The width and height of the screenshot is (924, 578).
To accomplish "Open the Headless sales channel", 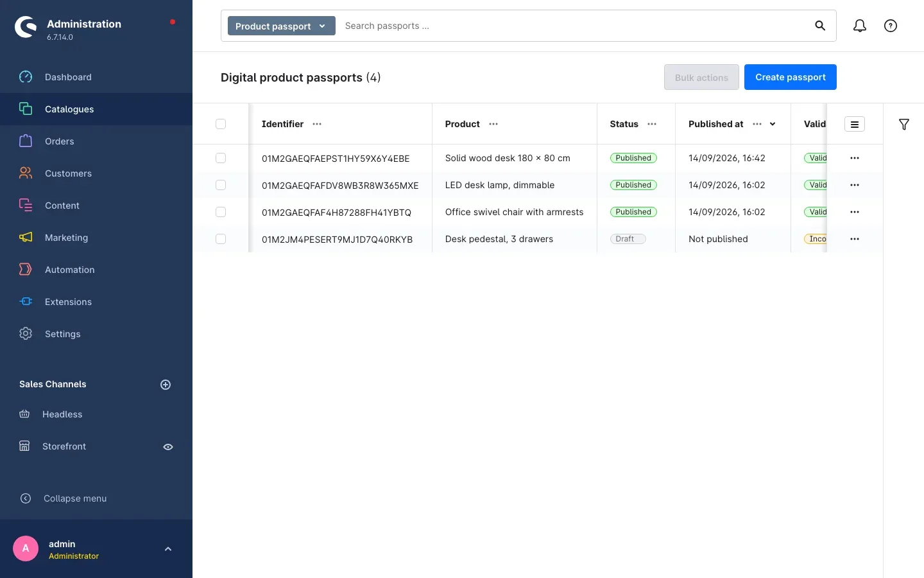I will (62, 414).
